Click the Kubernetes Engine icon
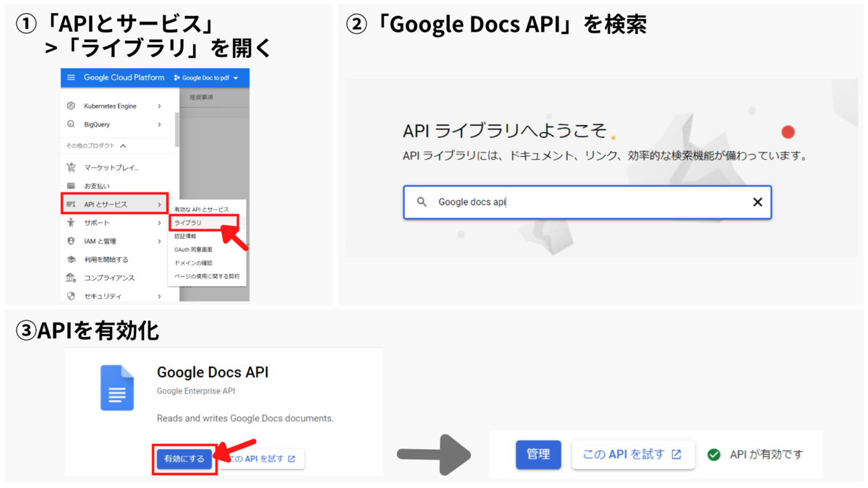Viewport: 868px width, 488px height. (x=71, y=106)
